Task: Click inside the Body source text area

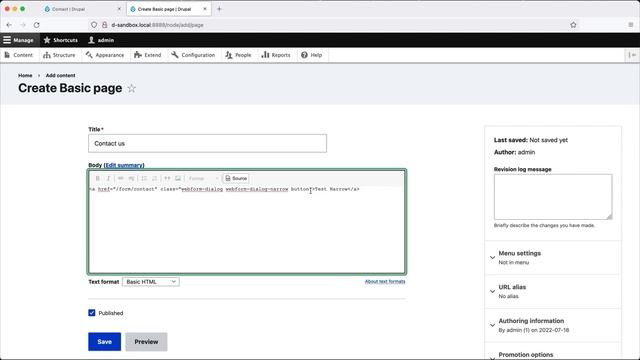Action: (247, 229)
